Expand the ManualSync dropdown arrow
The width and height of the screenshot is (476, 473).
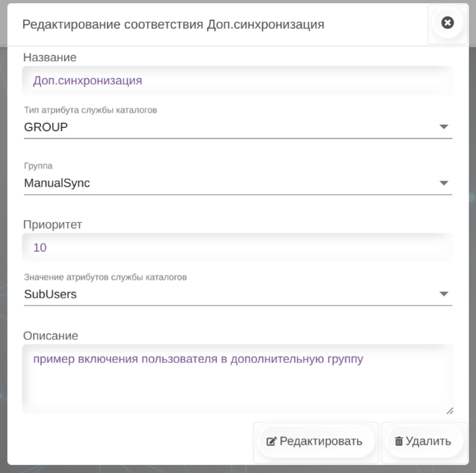click(444, 183)
